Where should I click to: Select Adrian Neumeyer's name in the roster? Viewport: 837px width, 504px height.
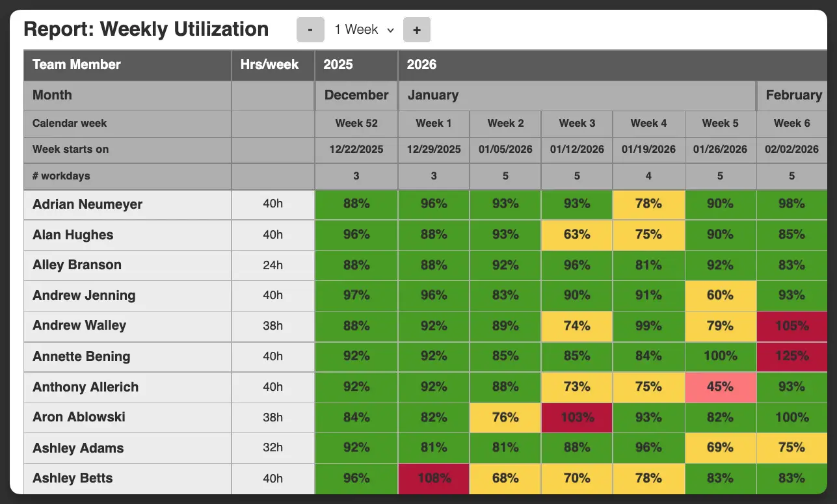pos(88,204)
